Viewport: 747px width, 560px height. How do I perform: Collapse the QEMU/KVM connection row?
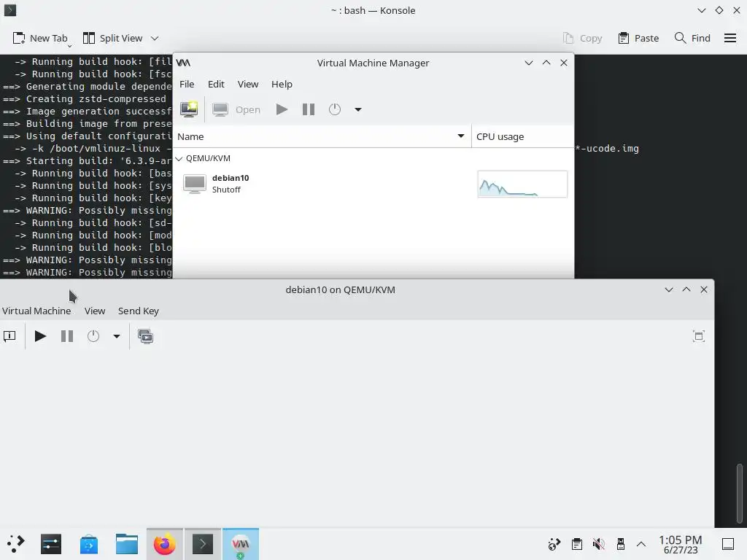tap(179, 158)
